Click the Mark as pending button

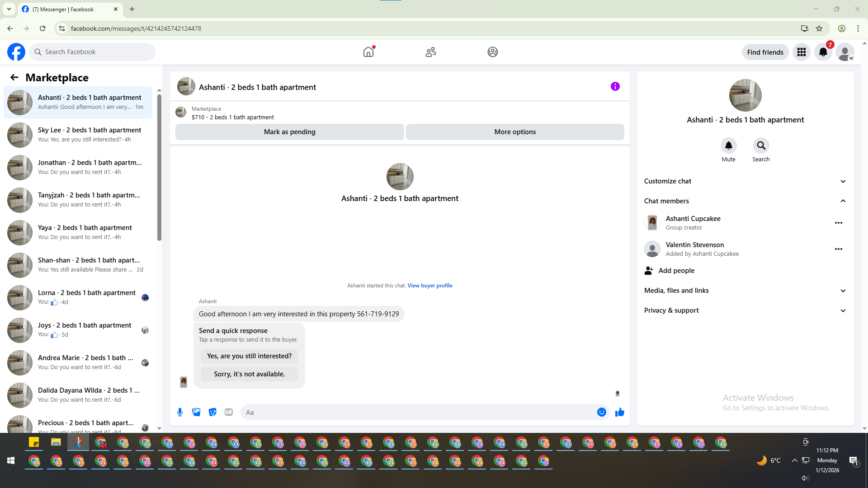(289, 132)
